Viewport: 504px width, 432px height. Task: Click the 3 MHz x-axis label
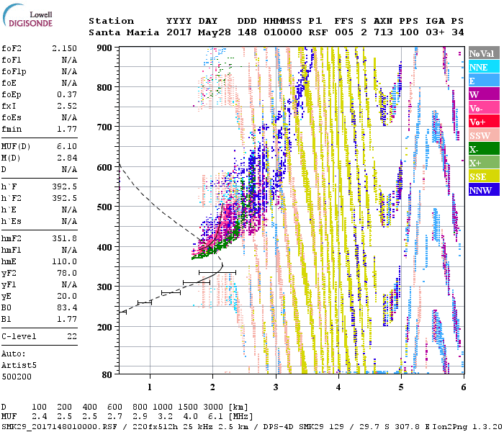276,387
